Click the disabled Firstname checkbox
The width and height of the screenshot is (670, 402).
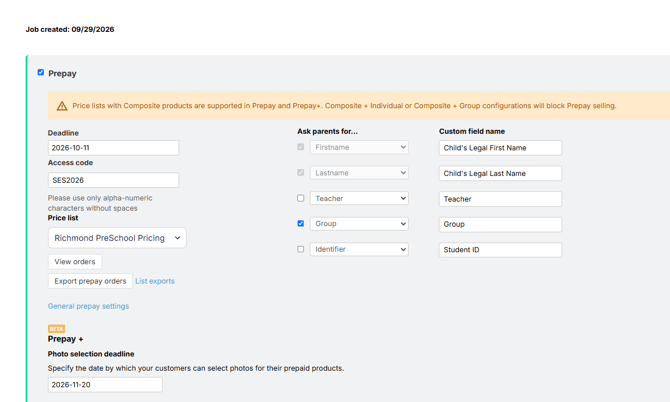click(x=301, y=147)
